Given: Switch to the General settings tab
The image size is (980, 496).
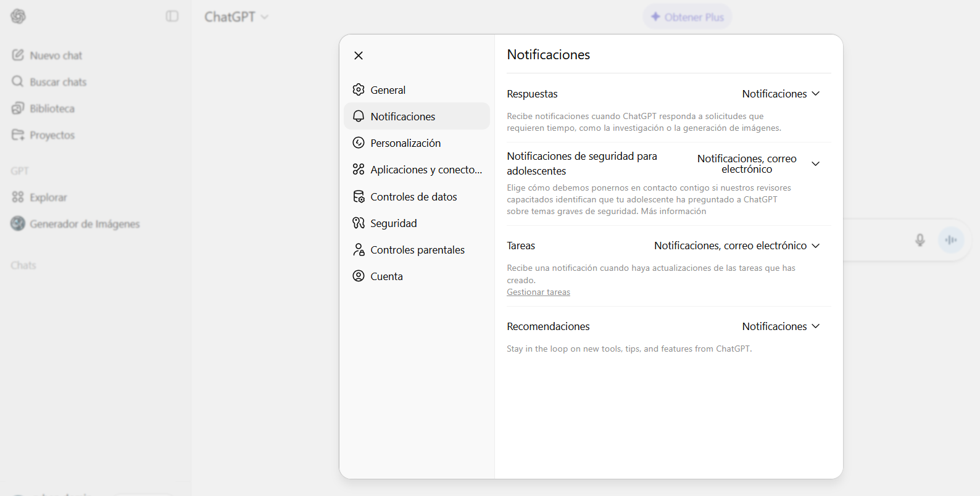Looking at the screenshot, I should [388, 90].
